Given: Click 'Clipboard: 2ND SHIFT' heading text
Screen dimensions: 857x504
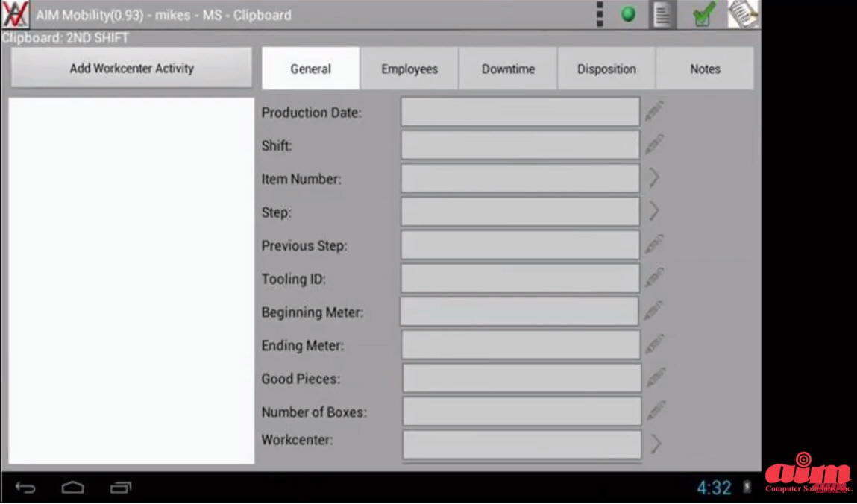Looking at the screenshot, I should click(x=65, y=38).
